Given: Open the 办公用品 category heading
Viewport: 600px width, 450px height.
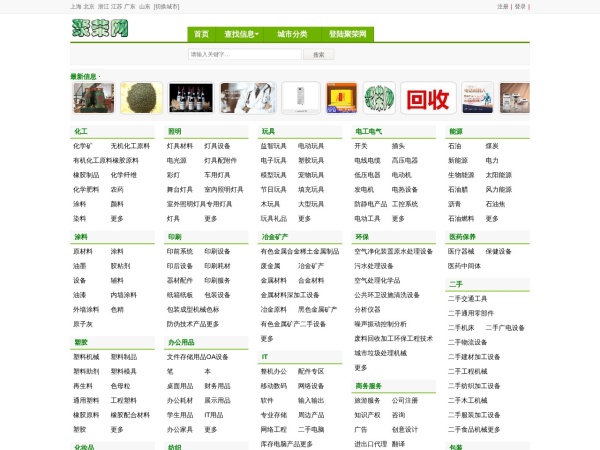Looking at the screenshot, I should [181, 342].
